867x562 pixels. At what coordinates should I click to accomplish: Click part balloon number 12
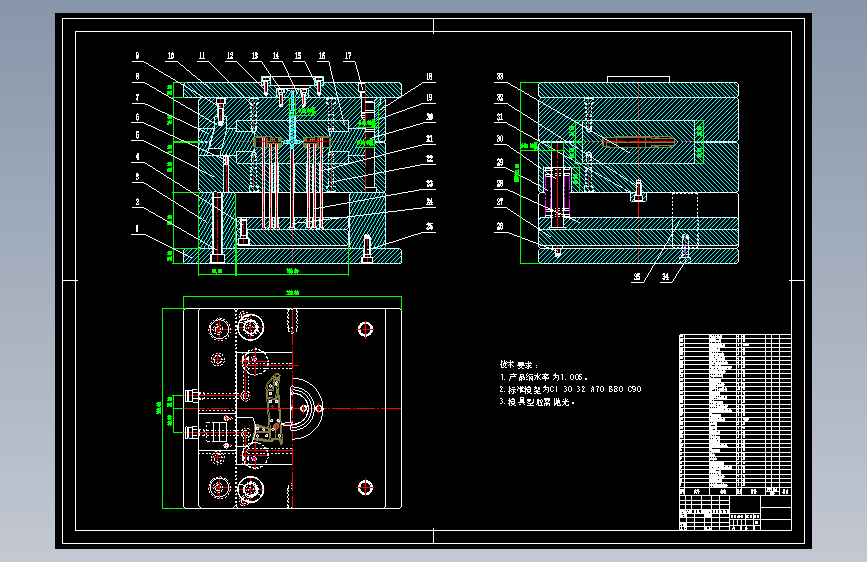230,56
